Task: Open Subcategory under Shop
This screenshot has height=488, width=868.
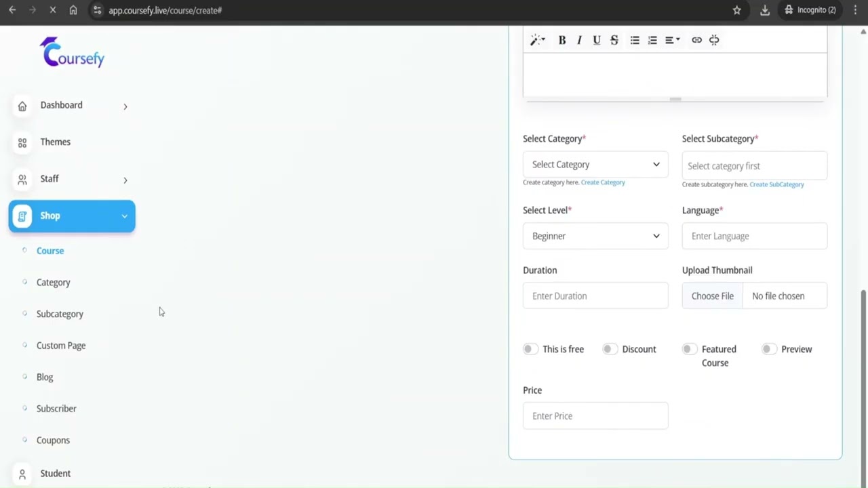Action: pos(60,314)
